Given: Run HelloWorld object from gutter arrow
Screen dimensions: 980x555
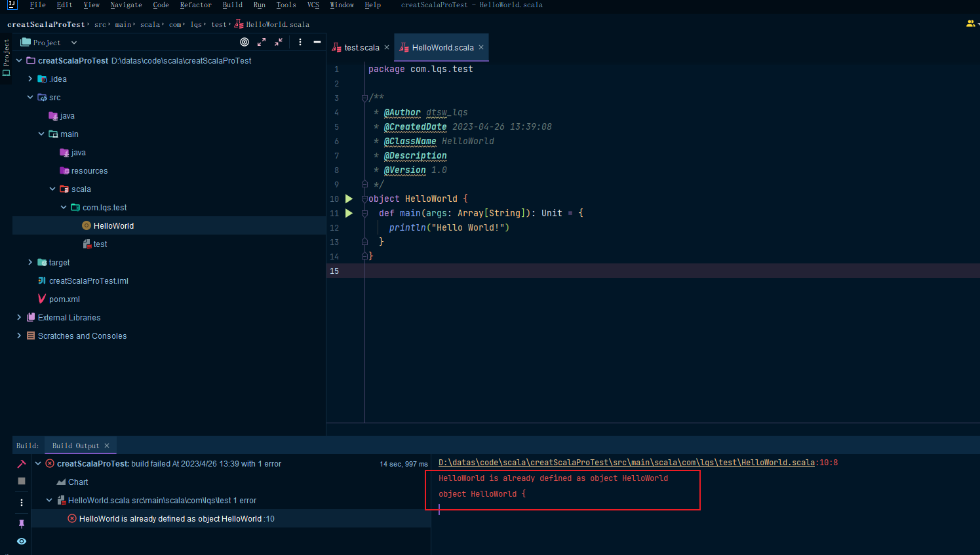Looking at the screenshot, I should click(x=349, y=199).
